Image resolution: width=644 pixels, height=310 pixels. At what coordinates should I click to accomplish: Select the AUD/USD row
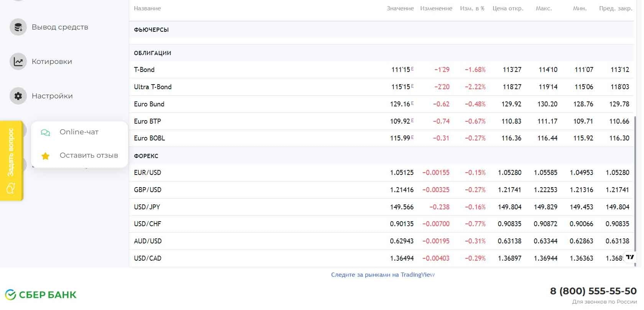click(381, 241)
